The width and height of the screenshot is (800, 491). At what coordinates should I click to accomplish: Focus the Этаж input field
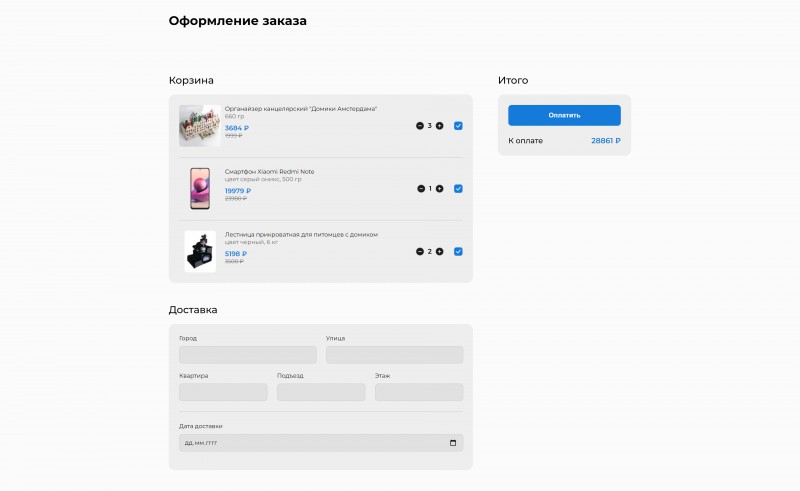coord(419,392)
